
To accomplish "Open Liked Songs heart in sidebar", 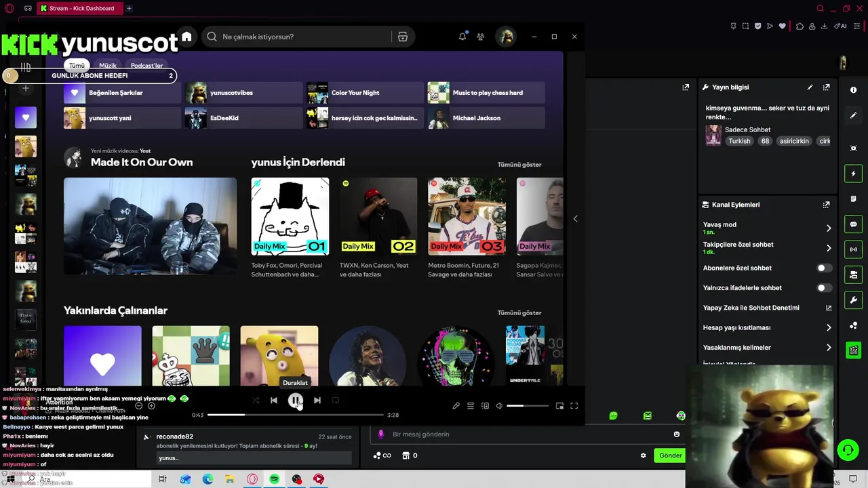I will pyautogui.click(x=26, y=117).
